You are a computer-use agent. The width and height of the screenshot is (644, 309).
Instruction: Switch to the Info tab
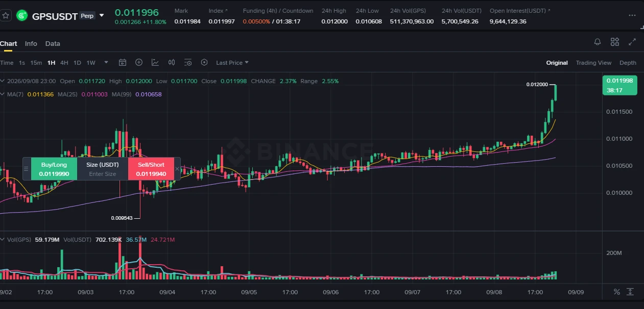(x=31, y=43)
